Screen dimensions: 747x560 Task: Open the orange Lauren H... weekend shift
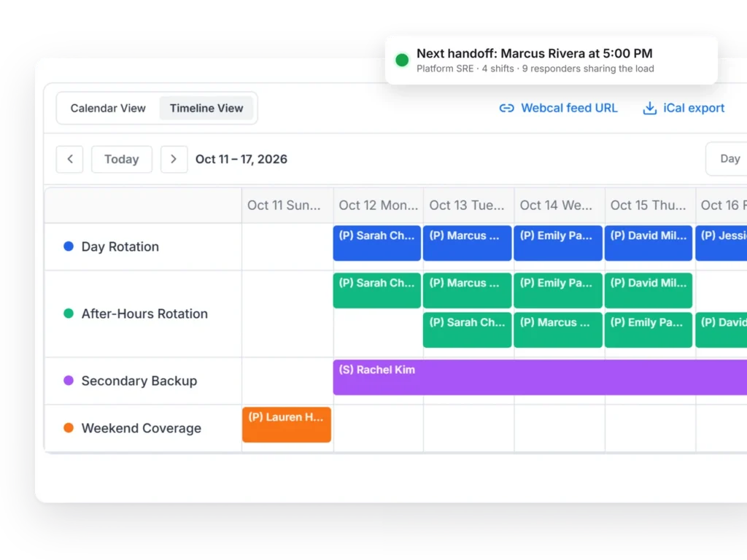287,425
